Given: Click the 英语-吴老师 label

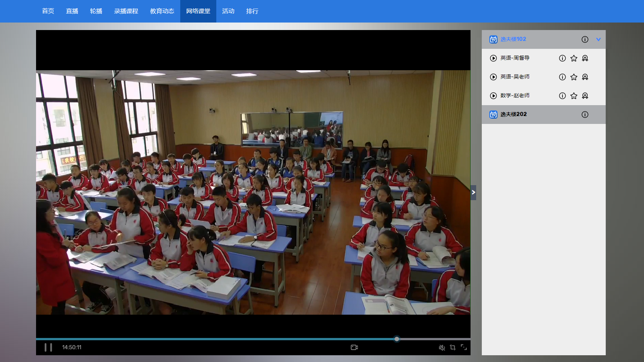Looking at the screenshot, I should (x=515, y=77).
